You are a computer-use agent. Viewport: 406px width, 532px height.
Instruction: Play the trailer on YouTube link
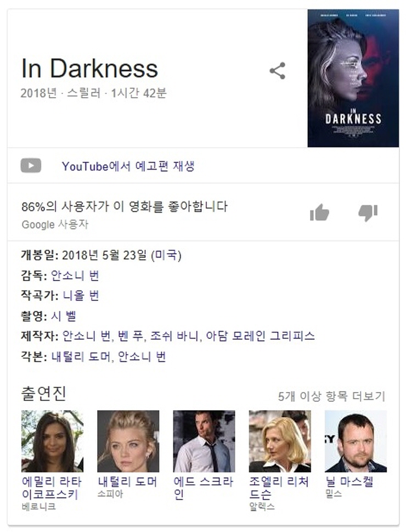(x=128, y=166)
